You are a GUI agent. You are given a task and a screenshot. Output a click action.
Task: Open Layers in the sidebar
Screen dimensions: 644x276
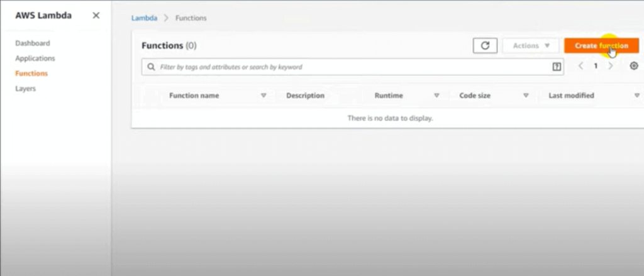tap(25, 88)
